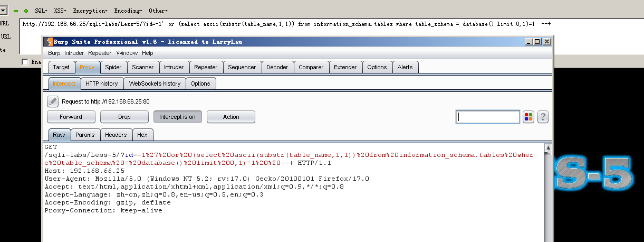
Task: Expand the Encoding dropdown menu
Action: [128, 11]
